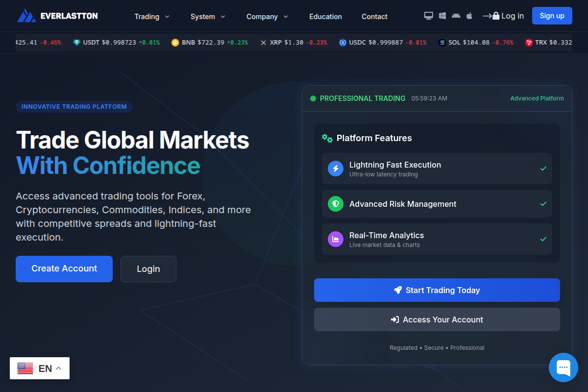Click the Advanced Risk Management shield icon

[336, 204]
